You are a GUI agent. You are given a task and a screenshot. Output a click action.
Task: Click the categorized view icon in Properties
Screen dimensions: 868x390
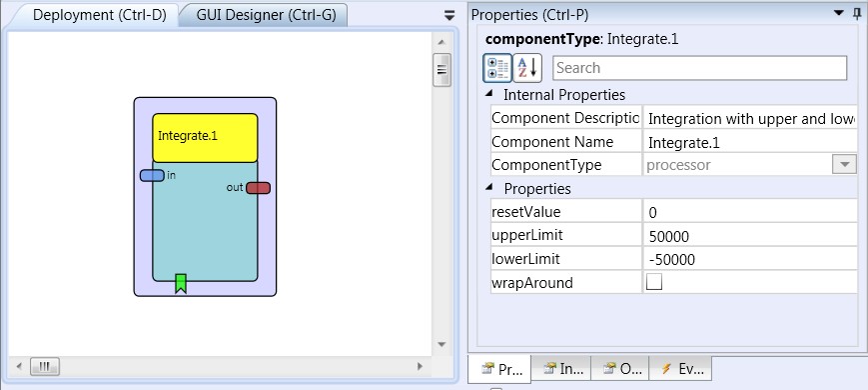[x=497, y=68]
